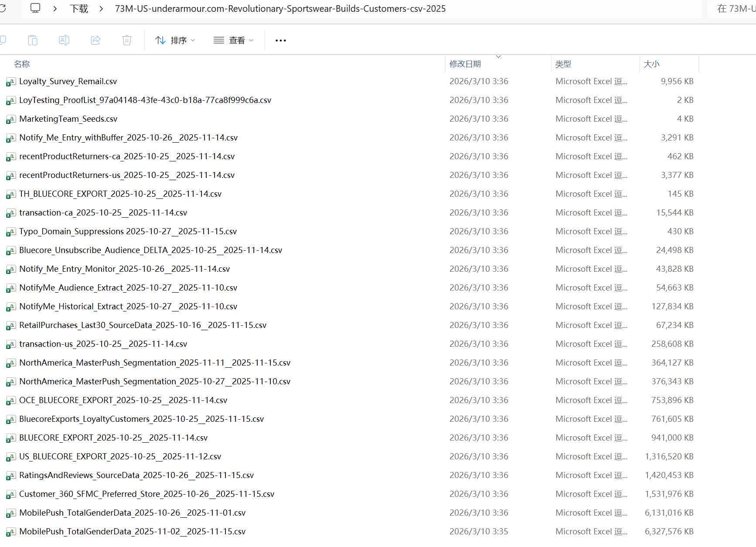Select LoyTesting_ProofList_97a04148 file name
Viewport: 756px width, 547px height.
click(x=145, y=100)
